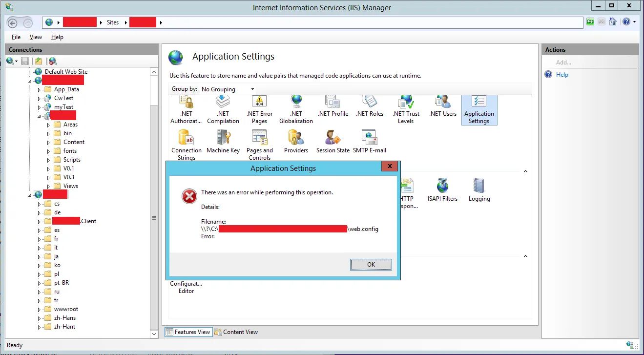Open .NET Error Pages feature
Viewport: 644px width, 355px height.
click(x=260, y=109)
